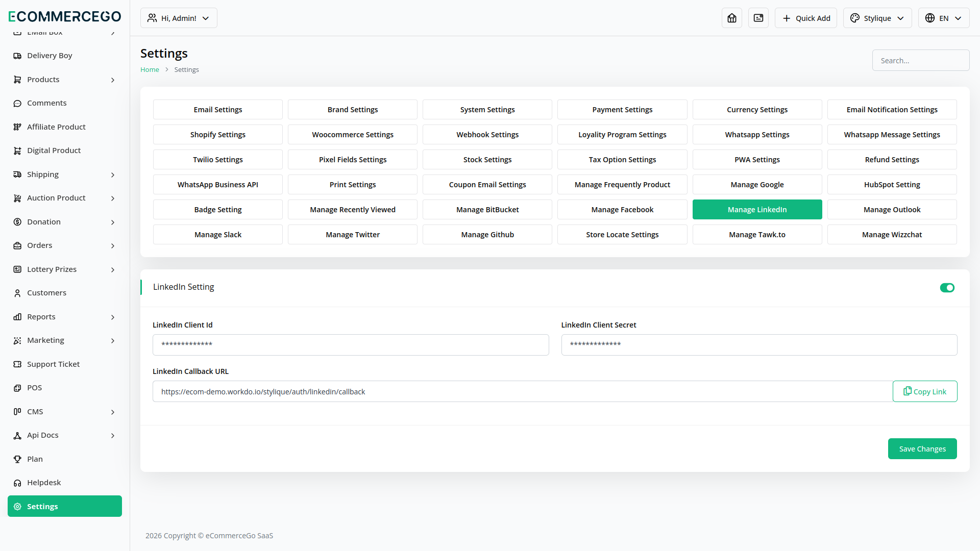Click the Lottery Prizes sidebar icon
The width and height of the screenshot is (980, 551).
[17, 269]
